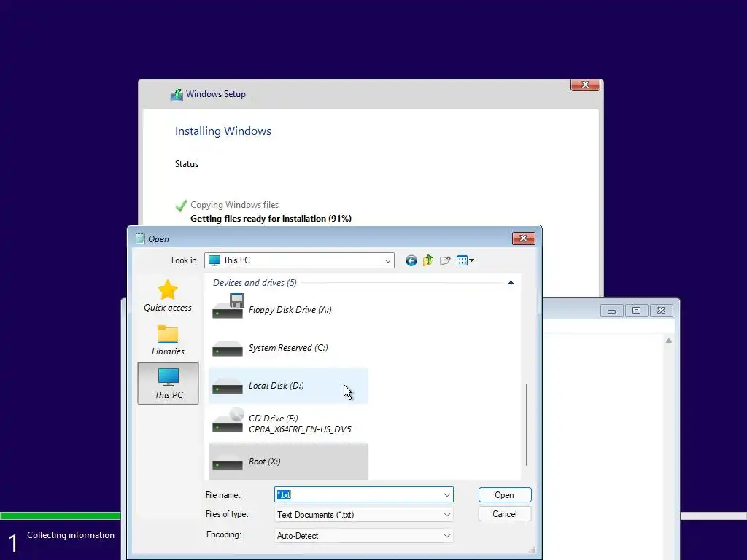Click Devices and drives (5) header
Screen dimensions: 747x560
pos(255,283)
